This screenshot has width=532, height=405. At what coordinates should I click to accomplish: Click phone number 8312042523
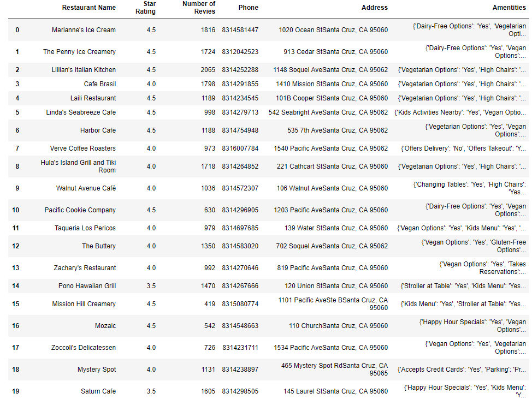pyautogui.click(x=240, y=52)
